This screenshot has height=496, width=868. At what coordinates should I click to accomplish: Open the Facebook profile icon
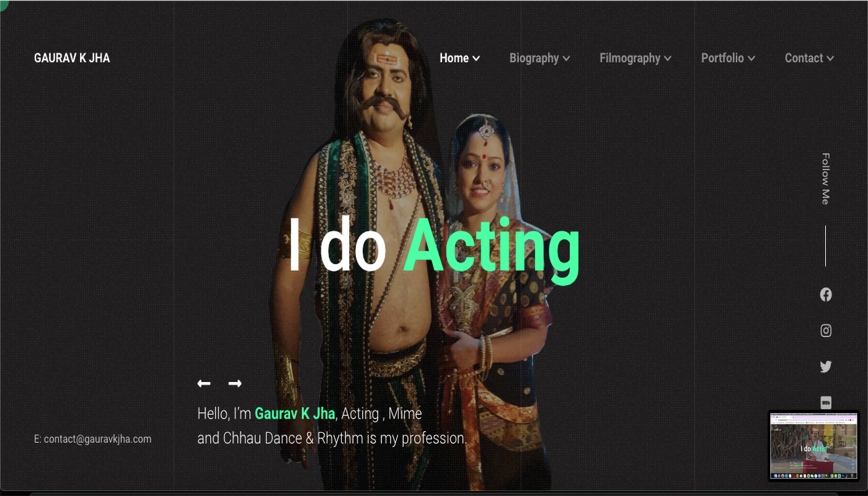(x=826, y=294)
